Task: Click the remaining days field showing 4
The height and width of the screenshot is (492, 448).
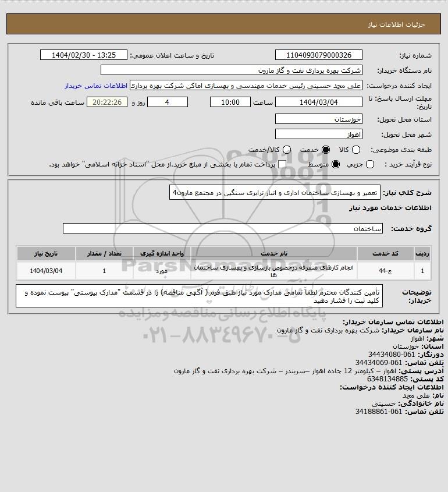Action: pyautogui.click(x=168, y=102)
